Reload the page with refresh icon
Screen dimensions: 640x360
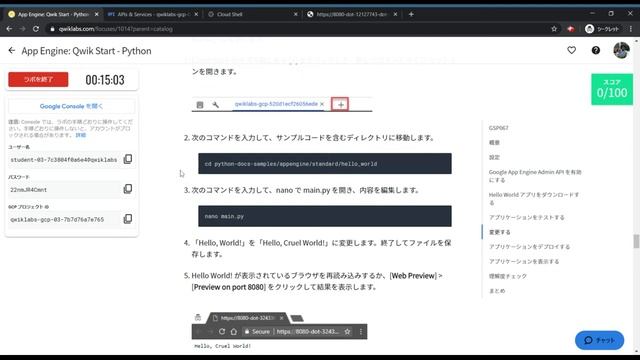(36, 29)
